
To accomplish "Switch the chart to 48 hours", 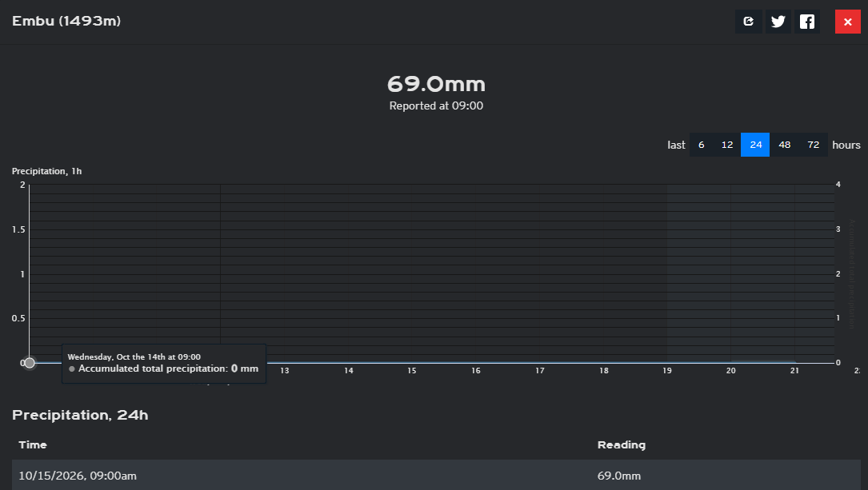I will pos(785,145).
